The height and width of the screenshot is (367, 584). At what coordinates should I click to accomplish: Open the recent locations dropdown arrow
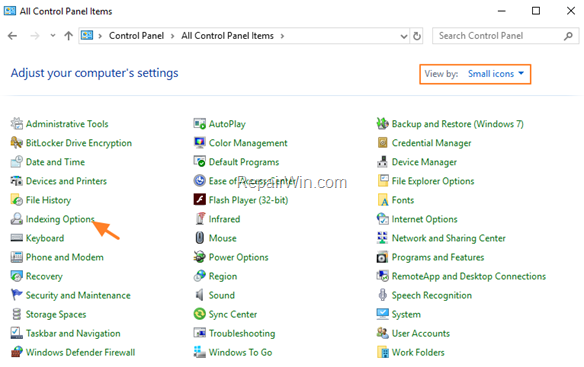click(53, 36)
